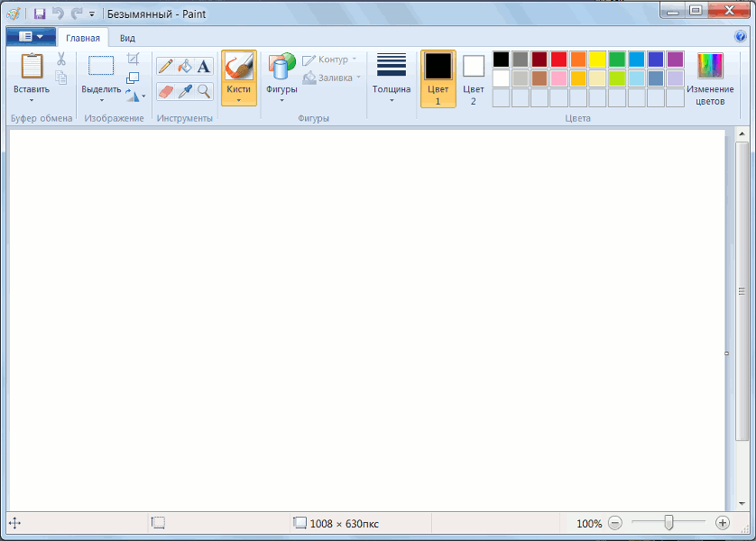Click the Crop image icon

134,59
